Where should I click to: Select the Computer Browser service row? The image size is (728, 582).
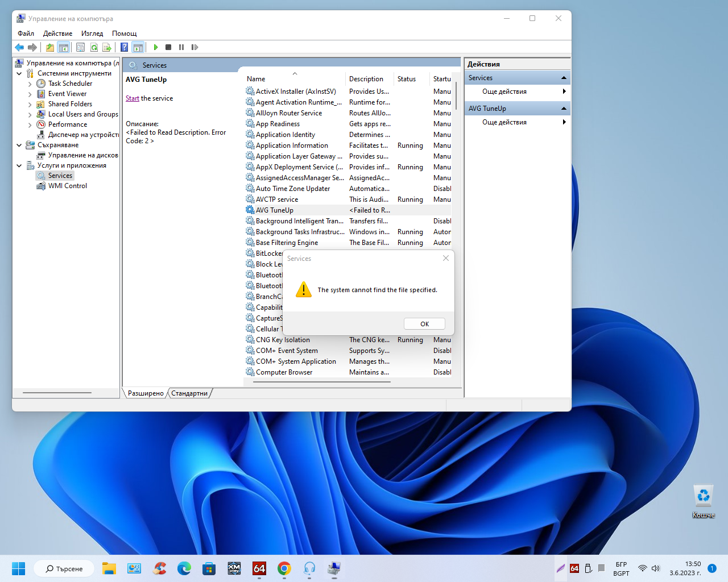coord(348,372)
